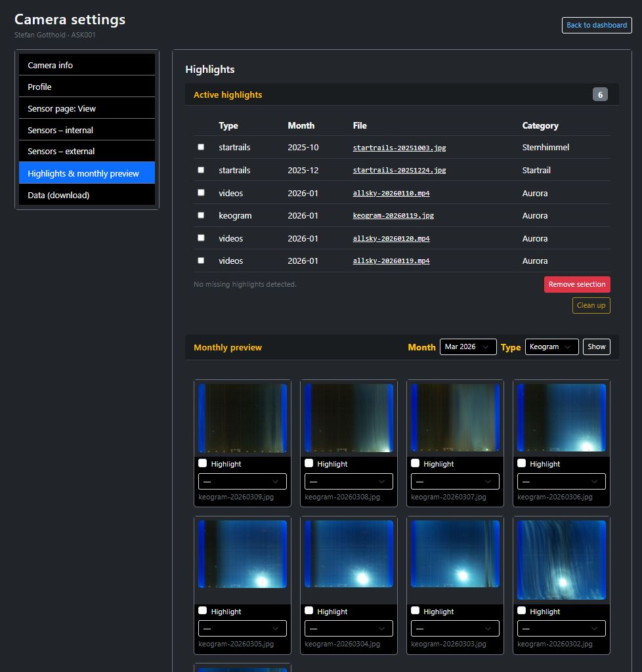The height and width of the screenshot is (672, 642).
Task: Enable Highlight on keogram-20260309.jpg
Action: coord(203,463)
